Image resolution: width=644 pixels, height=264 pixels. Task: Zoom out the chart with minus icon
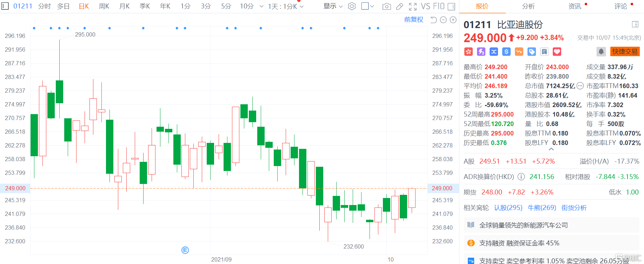click(443, 20)
